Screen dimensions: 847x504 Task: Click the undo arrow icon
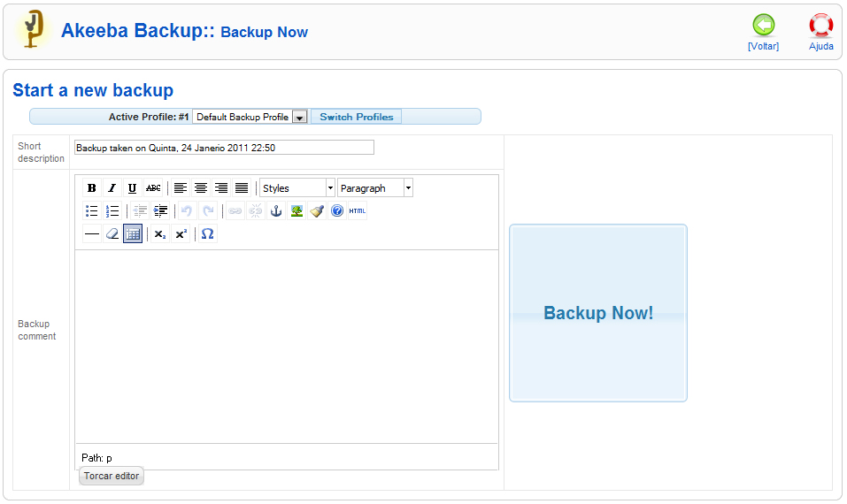click(x=187, y=211)
